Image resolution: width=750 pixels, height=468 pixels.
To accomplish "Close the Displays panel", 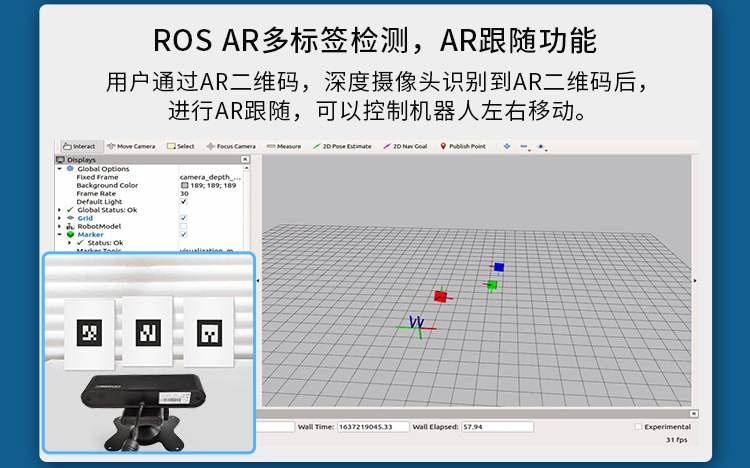I will tap(245, 159).
